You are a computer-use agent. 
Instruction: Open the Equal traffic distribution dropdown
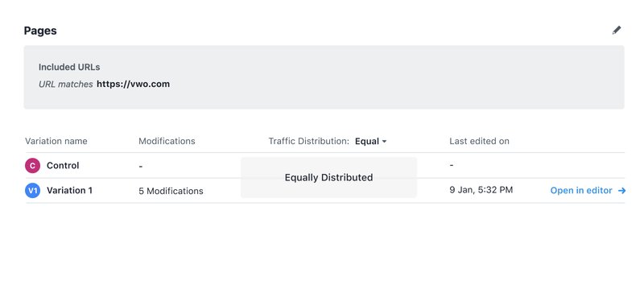point(371,141)
